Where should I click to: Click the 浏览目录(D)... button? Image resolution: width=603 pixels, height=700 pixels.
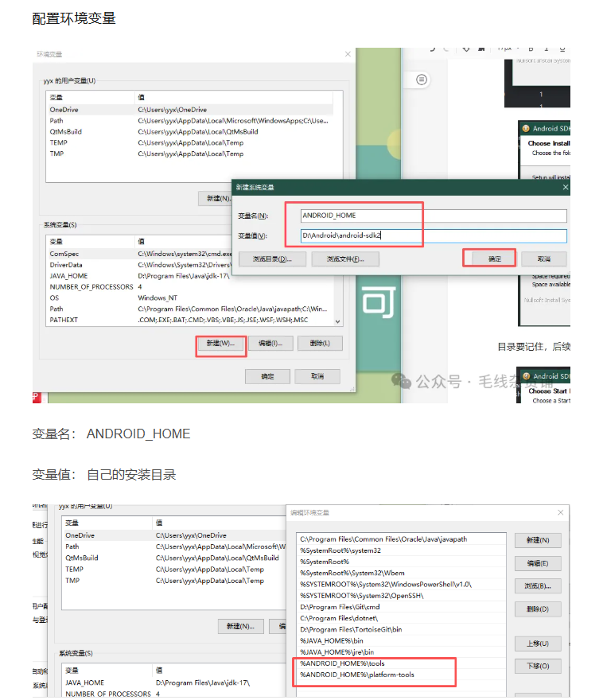coord(272,259)
